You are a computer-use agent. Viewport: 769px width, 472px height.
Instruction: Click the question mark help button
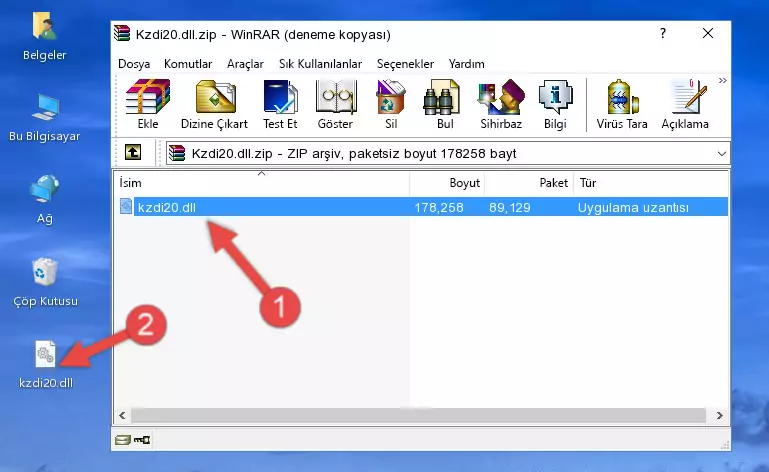(x=663, y=33)
